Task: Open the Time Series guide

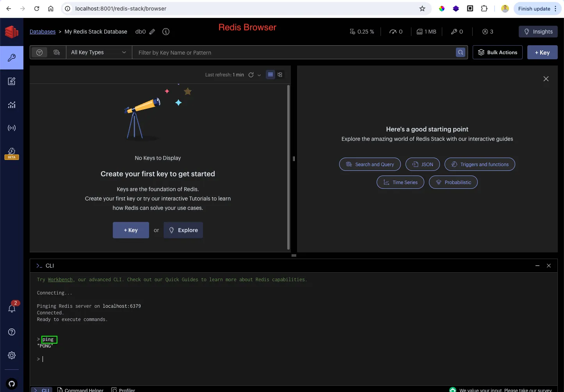Action: click(x=400, y=182)
